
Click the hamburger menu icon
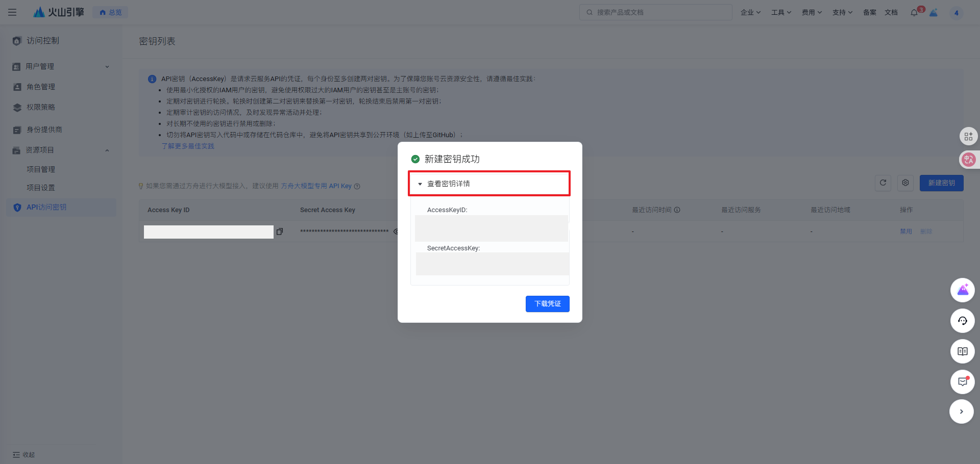[12, 12]
